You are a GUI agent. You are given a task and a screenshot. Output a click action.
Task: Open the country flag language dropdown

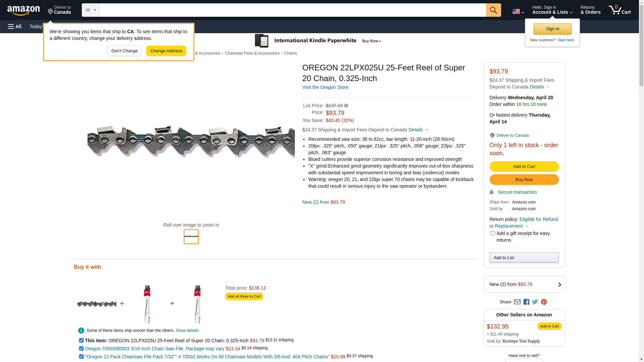click(x=518, y=11)
